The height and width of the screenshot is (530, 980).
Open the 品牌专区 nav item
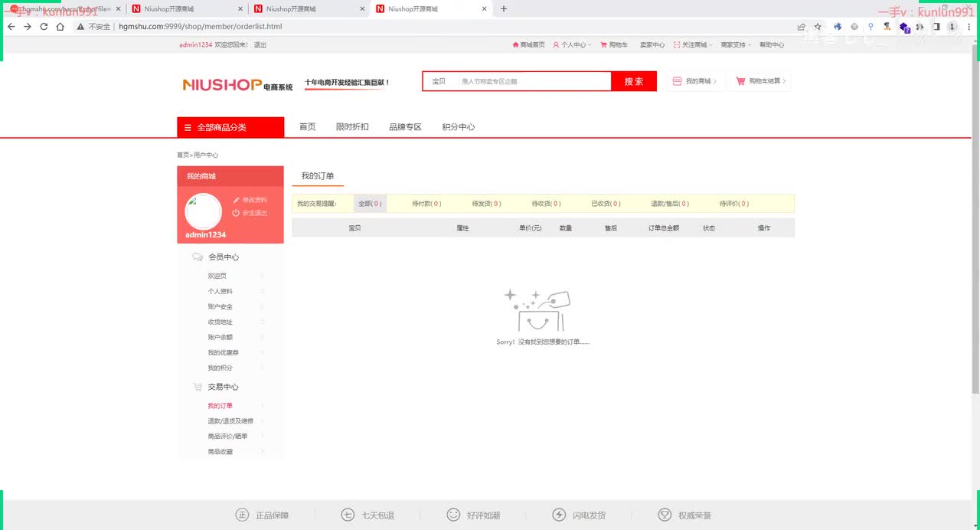405,127
